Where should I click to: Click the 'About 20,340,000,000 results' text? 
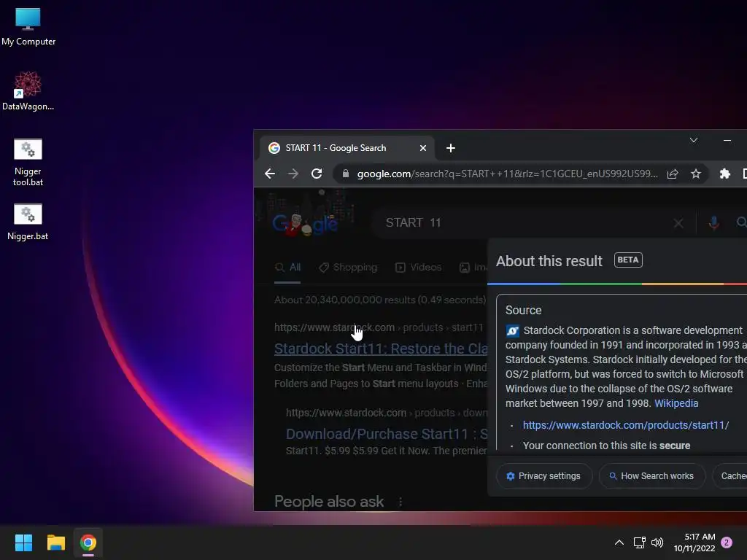[380, 300]
